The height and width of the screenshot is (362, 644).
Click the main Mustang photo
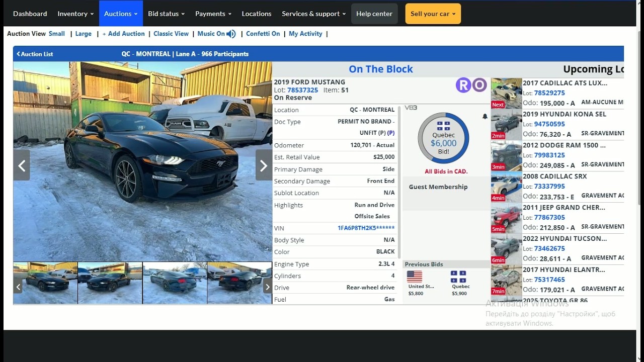tap(142, 161)
